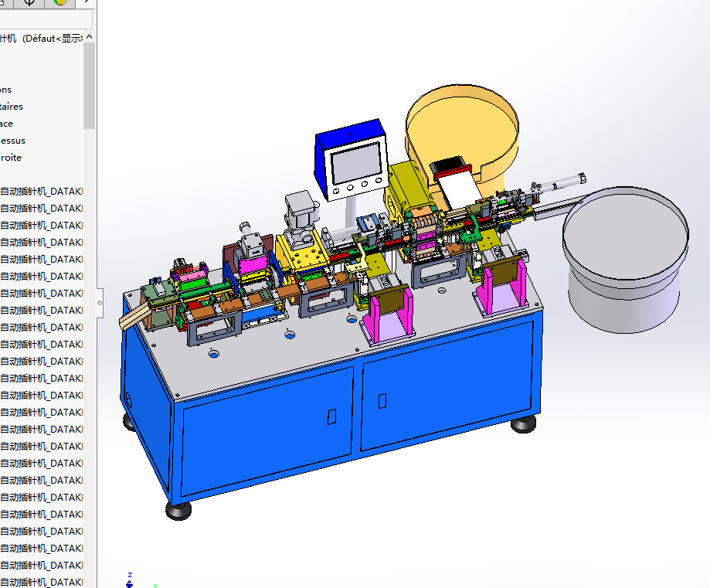
Task: Switch to the DisplayManager color-ball tab
Action: tap(60, 2)
